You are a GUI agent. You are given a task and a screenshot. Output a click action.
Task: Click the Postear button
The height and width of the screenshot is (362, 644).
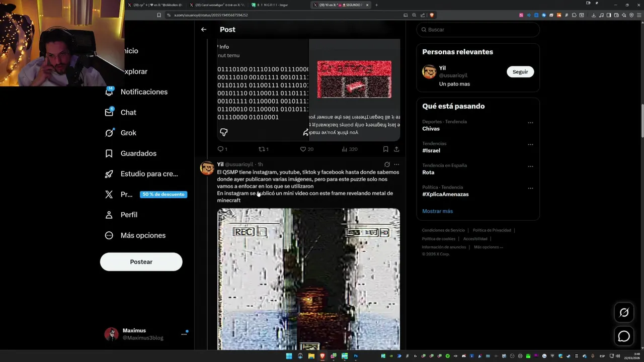pyautogui.click(x=141, y=262)
